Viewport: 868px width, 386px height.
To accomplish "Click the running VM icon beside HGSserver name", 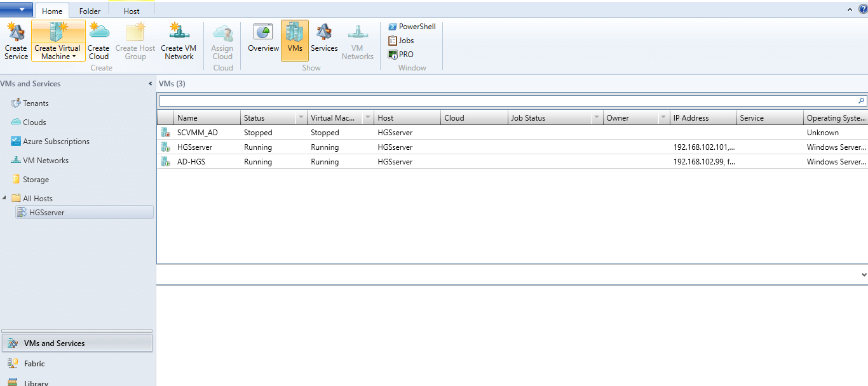I will pos(165,147).
